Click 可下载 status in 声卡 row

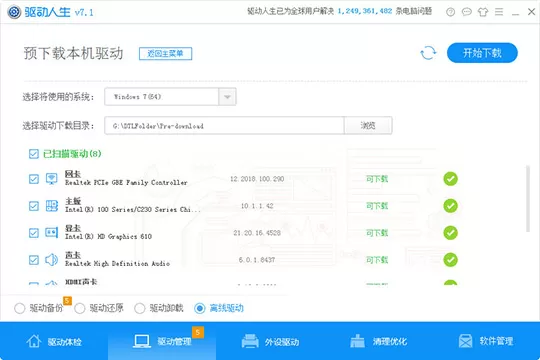click(x=377, y=260)
